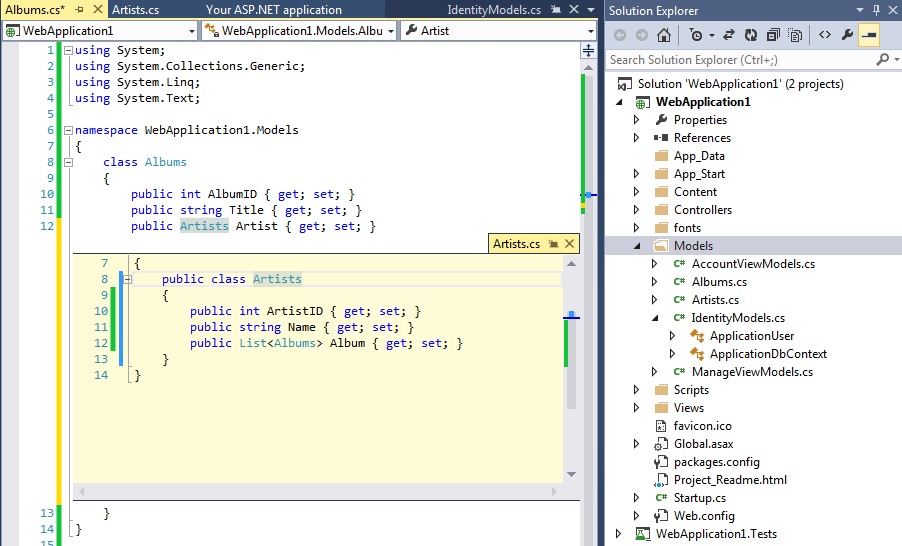Click the magnifier icon in Solution Explorer search
Screen dimensions: 902x546
click(x=882, y=59)
